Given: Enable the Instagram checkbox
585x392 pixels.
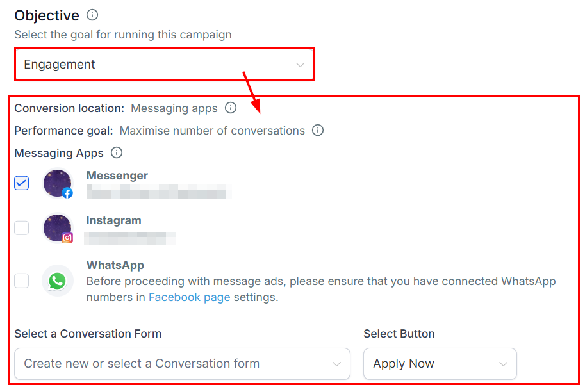Looking at the screenshot, I should 22,228.
